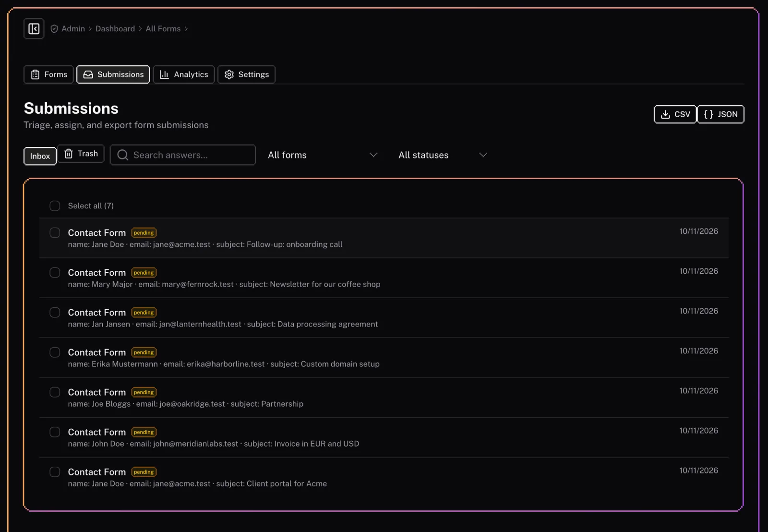Open submission about Custom domain setup
The width and height of the screenshot is (768, 532).
pyautogui.click(x=384, y=358)
